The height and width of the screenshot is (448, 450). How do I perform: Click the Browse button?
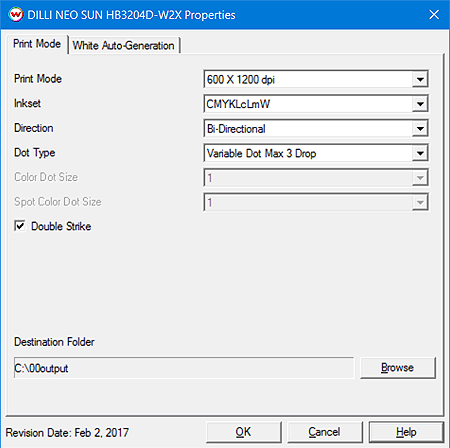pyautogui.click(x=398, y=368)
